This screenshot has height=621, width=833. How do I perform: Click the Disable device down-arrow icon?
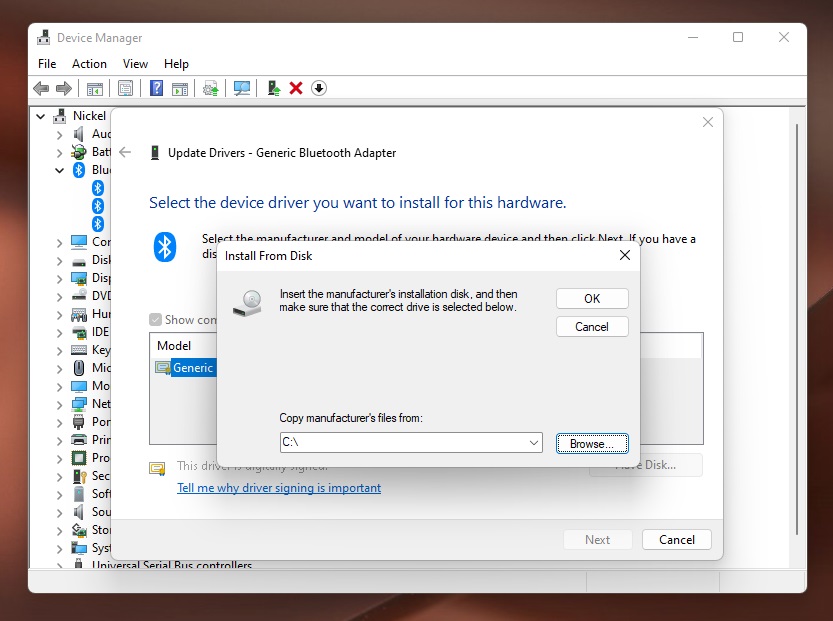(319, 88)
